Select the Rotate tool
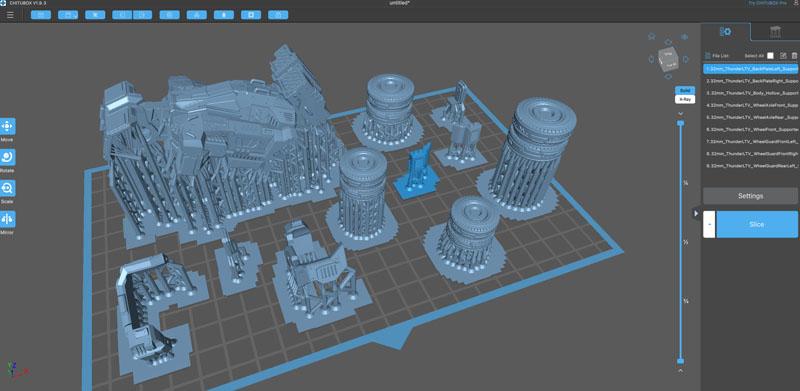The height and width of the screenshot is (391, 800). tap(7, 157)
